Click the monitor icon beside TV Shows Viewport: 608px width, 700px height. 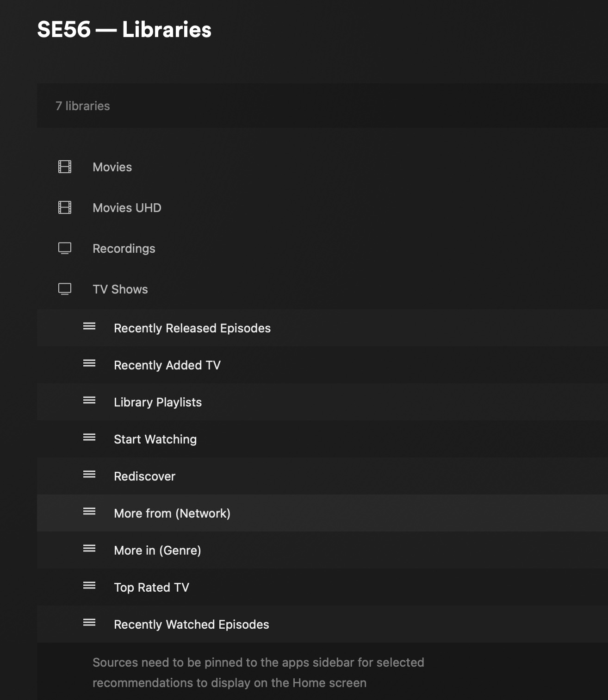(65, 289)
